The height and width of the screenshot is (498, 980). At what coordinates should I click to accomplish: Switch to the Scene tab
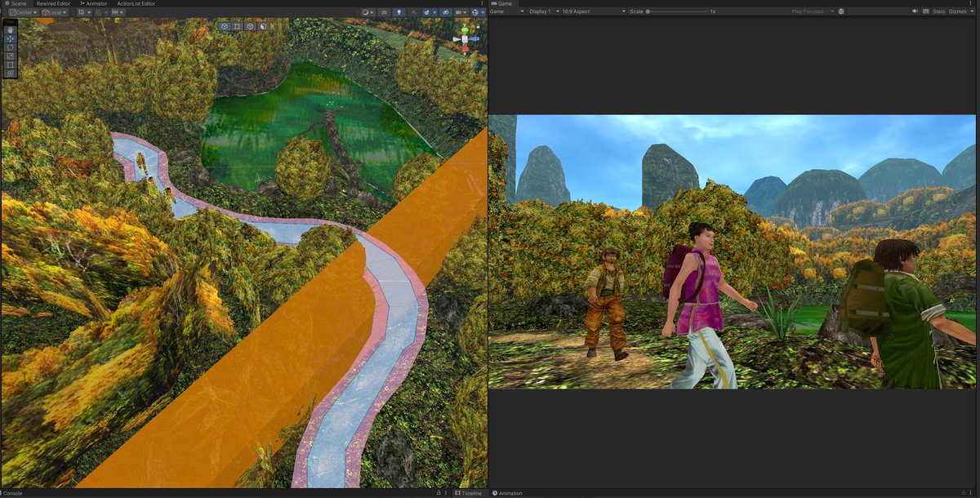[x=16, y=3]
